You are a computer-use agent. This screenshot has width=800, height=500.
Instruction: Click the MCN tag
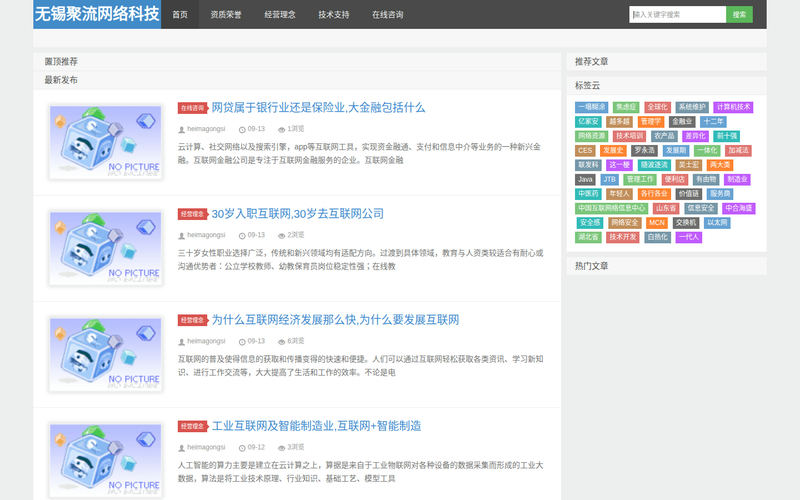click(x=656, y=222)
